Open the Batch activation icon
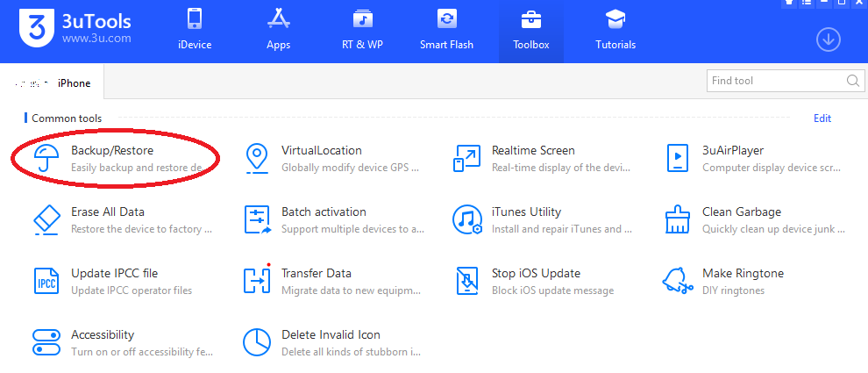The image size is (868, 373). 258,220
